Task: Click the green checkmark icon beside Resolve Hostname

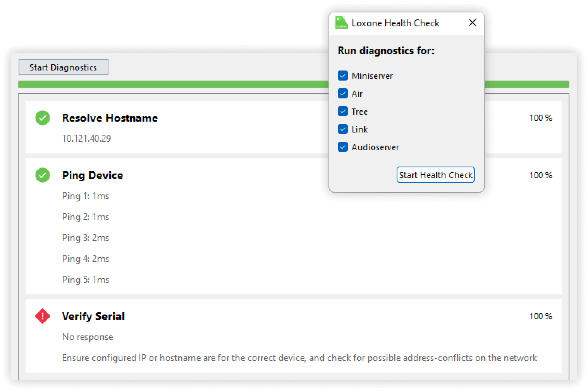Action: [x=43, y=118]
